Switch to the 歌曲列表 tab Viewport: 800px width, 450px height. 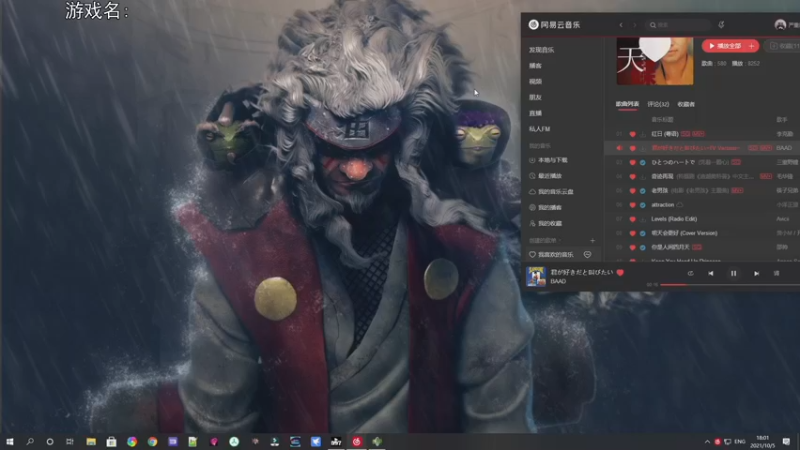click(627, 104)
